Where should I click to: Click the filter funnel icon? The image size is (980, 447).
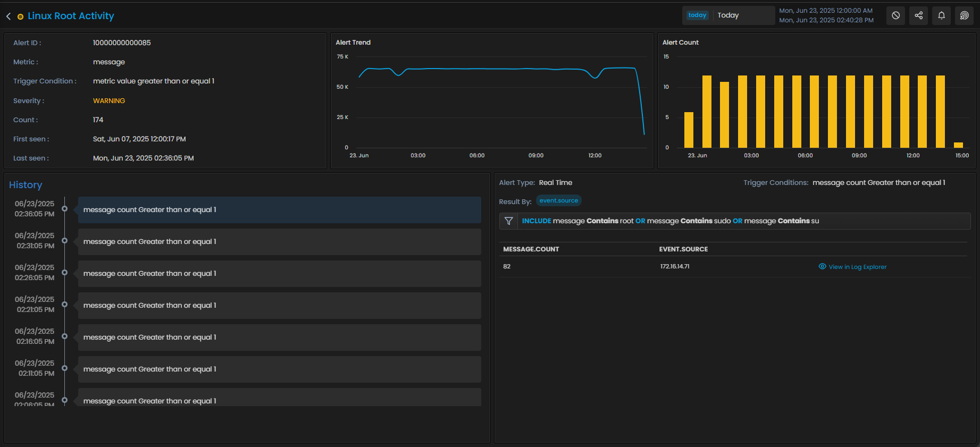[509, 221]
